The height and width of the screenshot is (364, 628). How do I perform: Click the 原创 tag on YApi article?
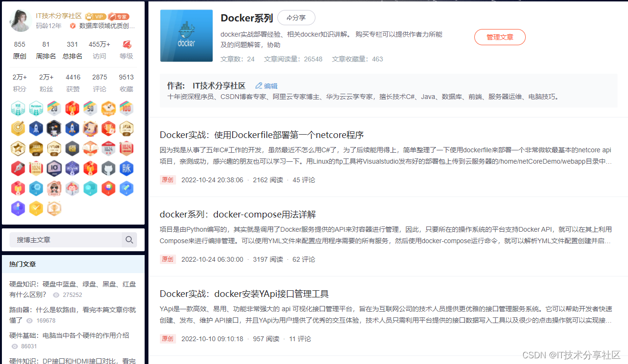(x=168, y=339)
